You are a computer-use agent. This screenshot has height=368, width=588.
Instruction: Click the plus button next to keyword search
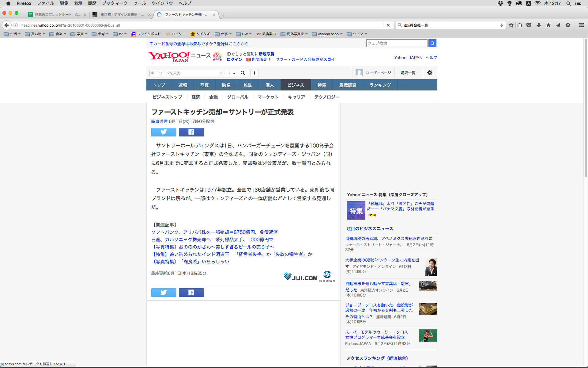[x=254, y=73]
